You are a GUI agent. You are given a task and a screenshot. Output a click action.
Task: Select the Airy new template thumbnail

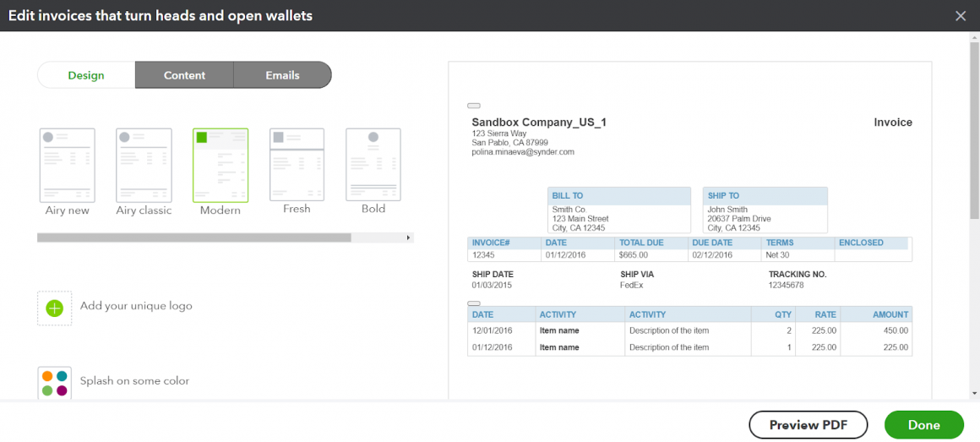click(68, 164)
